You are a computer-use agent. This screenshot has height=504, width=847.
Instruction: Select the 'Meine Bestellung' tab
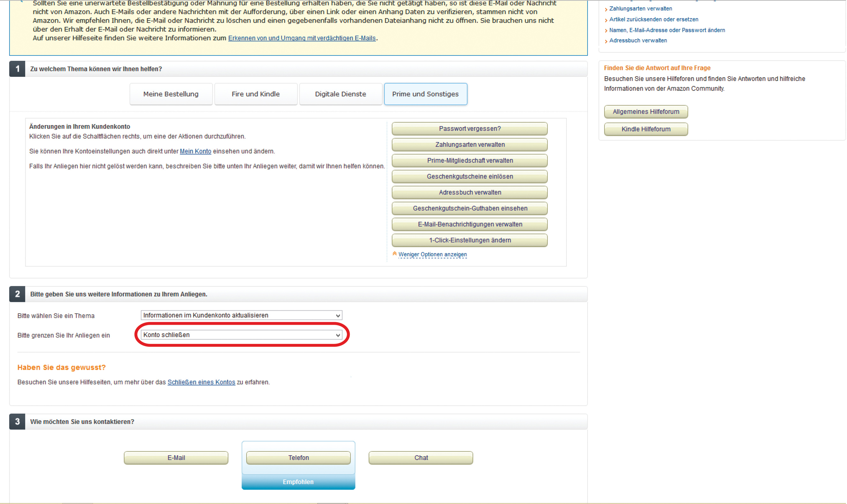(x=171, y=94)
